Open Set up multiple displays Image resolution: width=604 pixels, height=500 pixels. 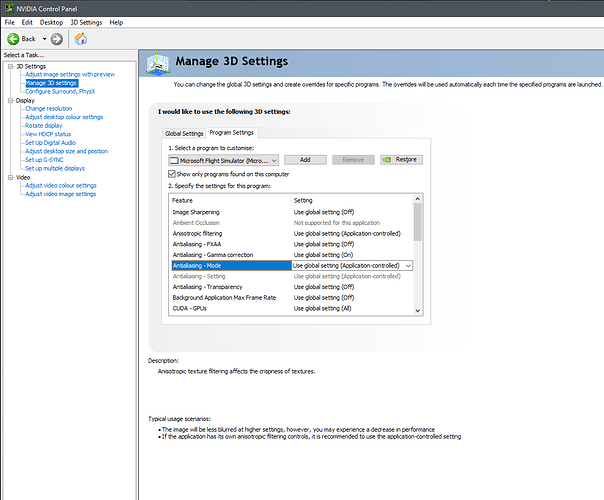tap(55, 168)
